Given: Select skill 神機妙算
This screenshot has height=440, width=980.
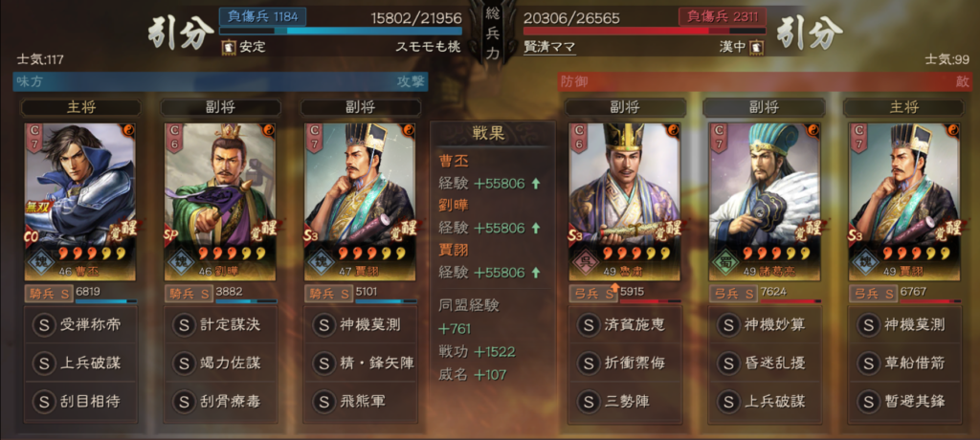Looking at the screenshot, I should click(x=765, y=325).
